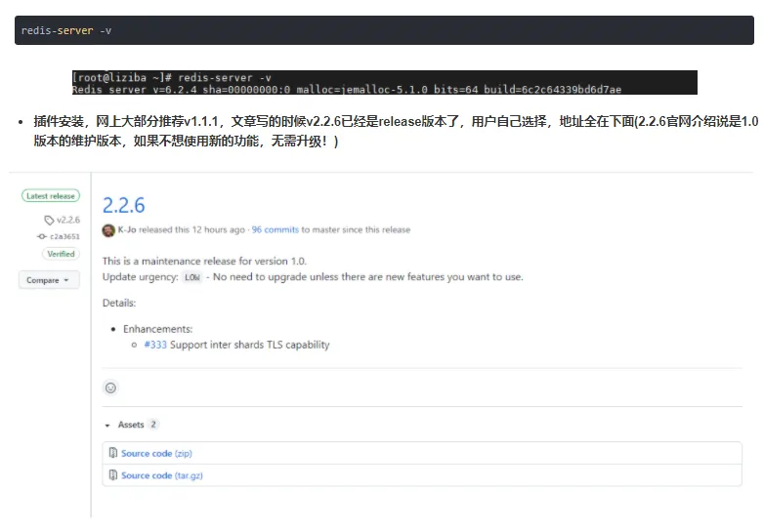Click the Assets count badge 2

pyautogui.click(x=153, y=425)
